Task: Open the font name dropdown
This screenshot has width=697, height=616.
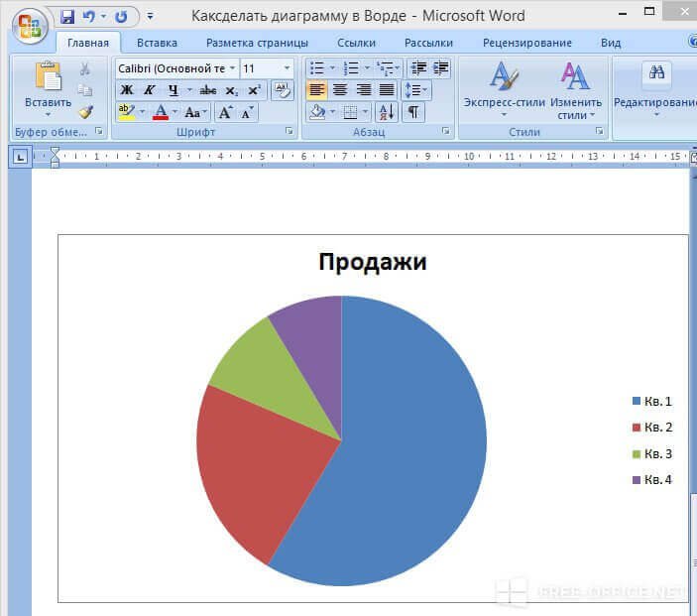Action: (x=232, y=68)
